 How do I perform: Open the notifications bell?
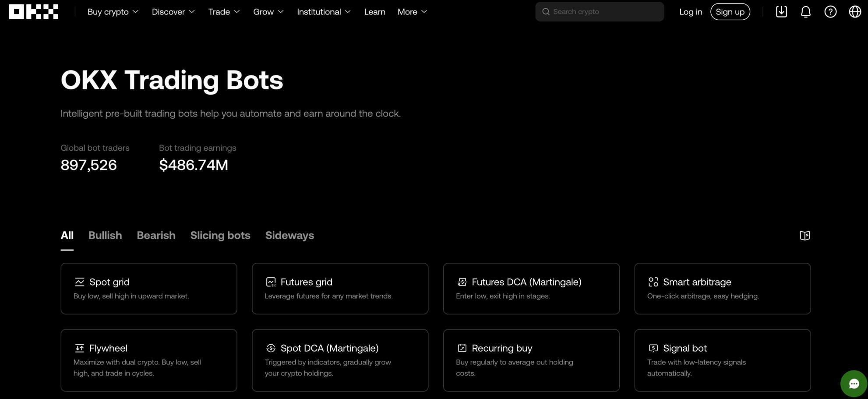tap(806, 11)
